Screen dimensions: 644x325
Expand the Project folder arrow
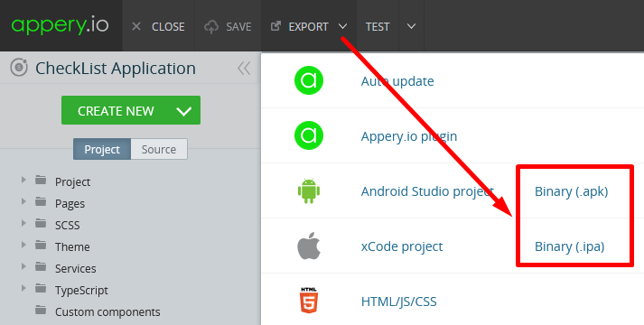(x=23, y=181)
